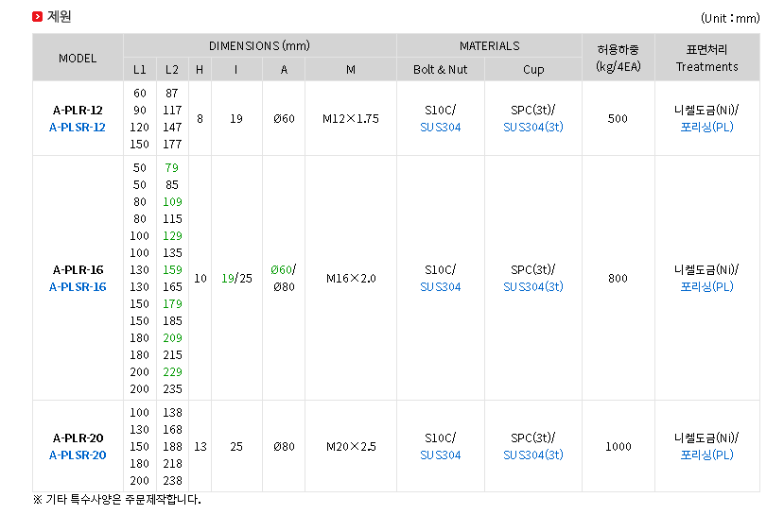Screen dimensions: 784x532
Task: Click the MATERIALS header cell
Action: click(x=490, y=46)
